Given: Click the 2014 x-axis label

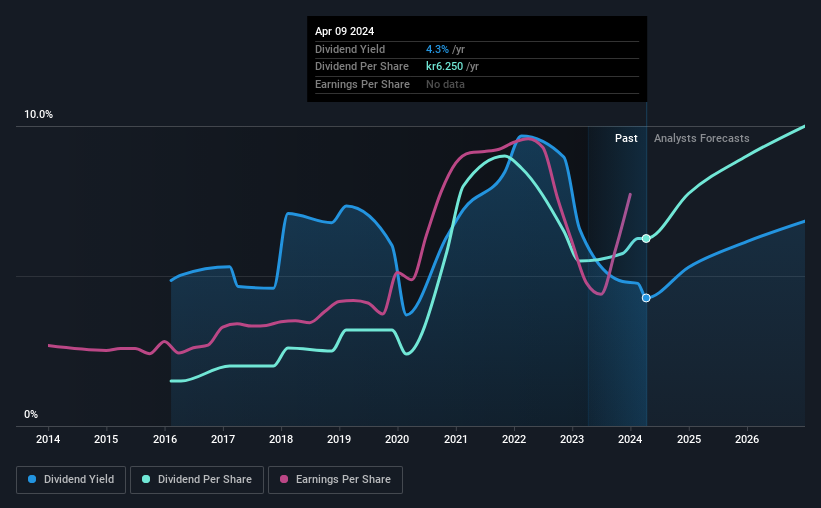Looking at the screenshot, I should [x=48, y=439].
